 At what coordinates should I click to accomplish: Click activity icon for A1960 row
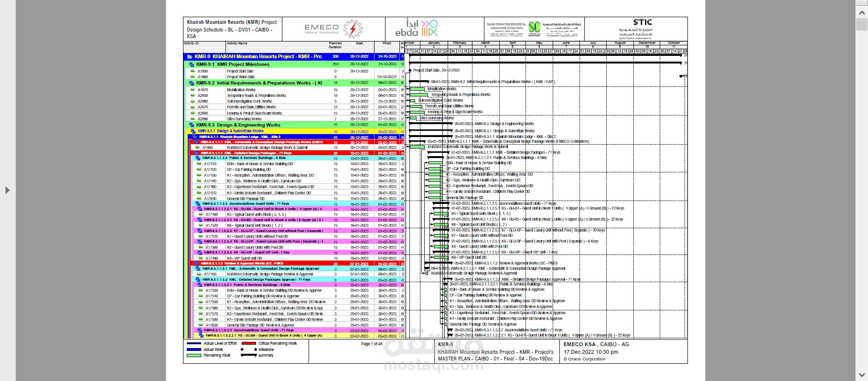point(193,77)
